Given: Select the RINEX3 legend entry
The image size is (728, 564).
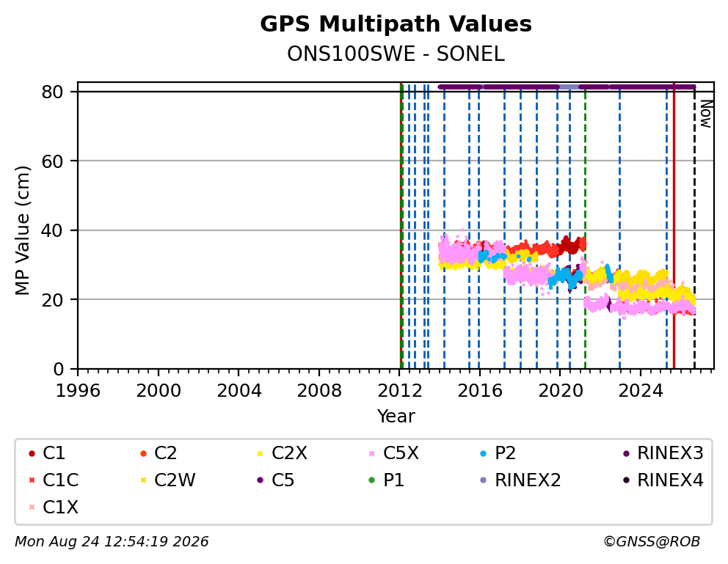Looking at the screenshot, I should [663, 453].
